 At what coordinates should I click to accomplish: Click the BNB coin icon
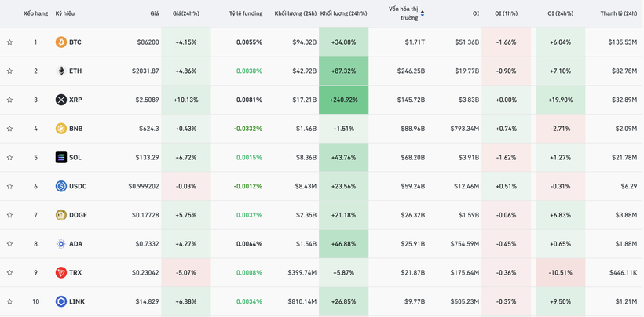(60, 129)
